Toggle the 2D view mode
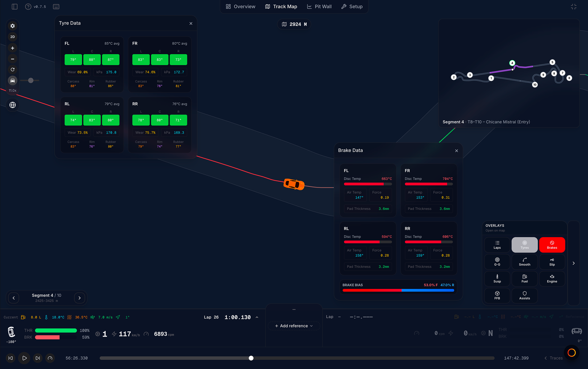Image resolution: width=588 pixels, height=369 pixels. coord(13,37)
